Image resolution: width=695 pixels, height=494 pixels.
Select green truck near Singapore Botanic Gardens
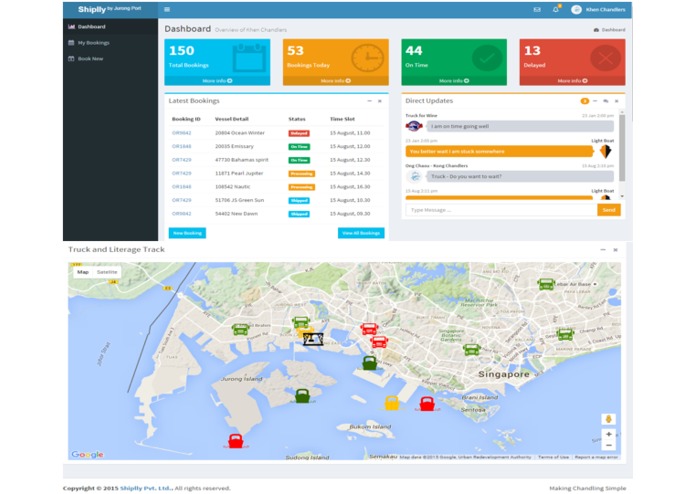point(472,350)
